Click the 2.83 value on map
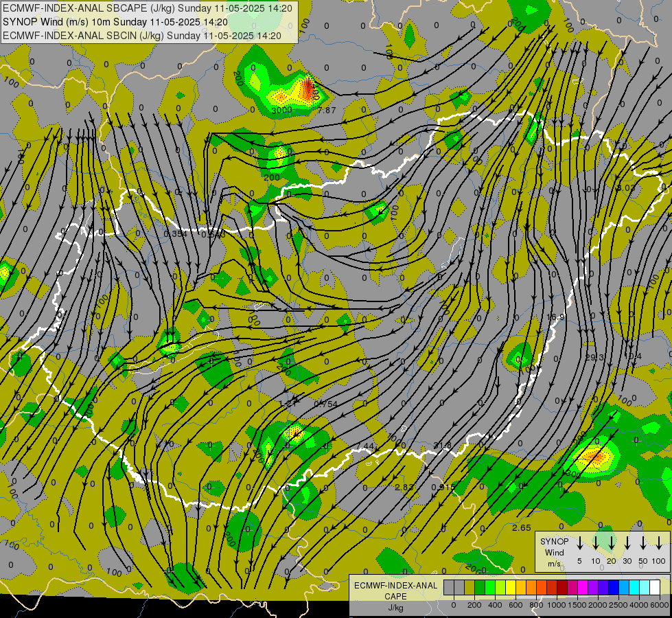Image resolution: width=672 pixels, height=618 pixels. click(x=404, y=488)
